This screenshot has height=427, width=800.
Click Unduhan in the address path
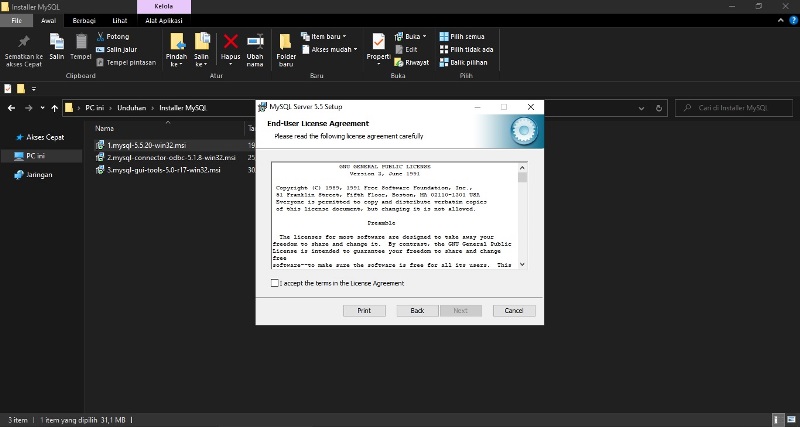click(132, 108)
